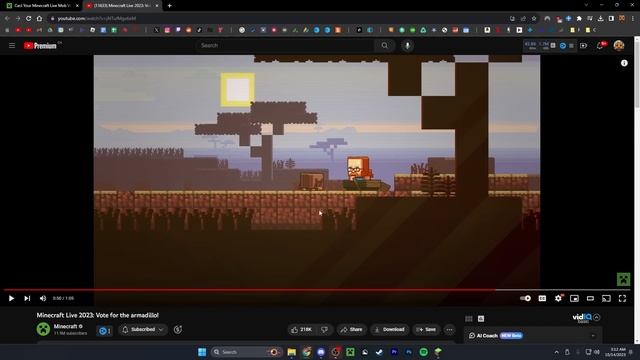Open a new browser tab
The height and width of the screenshot is (360, 640).
169,6
